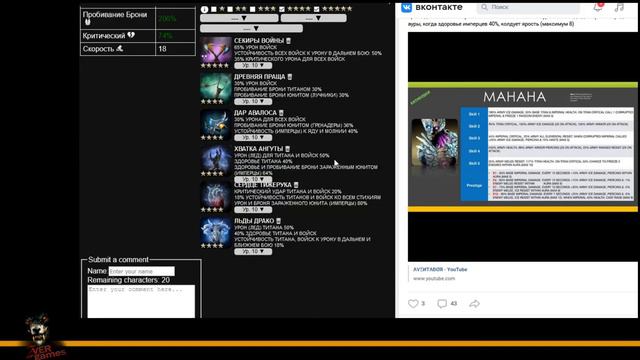Open the Манана video preview in VK post
Image resolution: width=640 pixels, height=360 pixels.
pyautogui.click(x=523, y=147)
